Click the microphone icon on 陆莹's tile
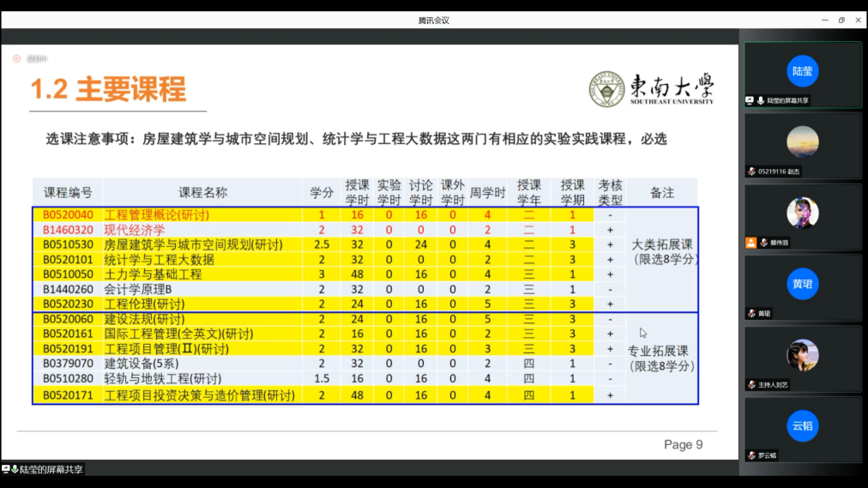The height and width of the screenshot is (488, 868). coord(761,100)
